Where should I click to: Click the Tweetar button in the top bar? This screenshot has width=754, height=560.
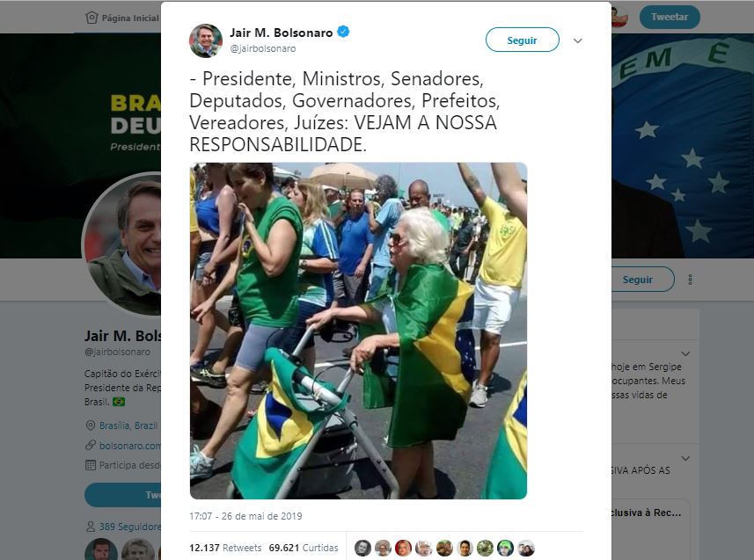[x=670, y=17]
